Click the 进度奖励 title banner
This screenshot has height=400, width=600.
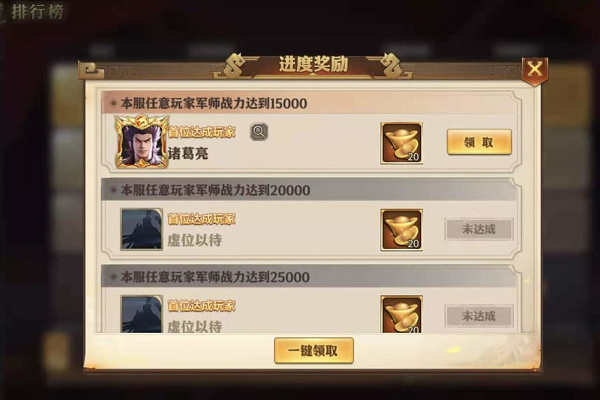click(x=313, y=64)
